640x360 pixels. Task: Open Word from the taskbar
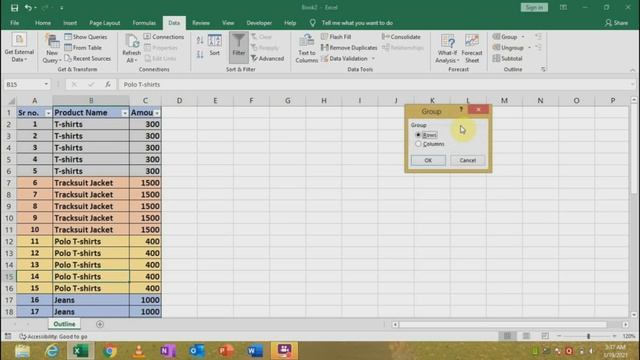[255, 351]
